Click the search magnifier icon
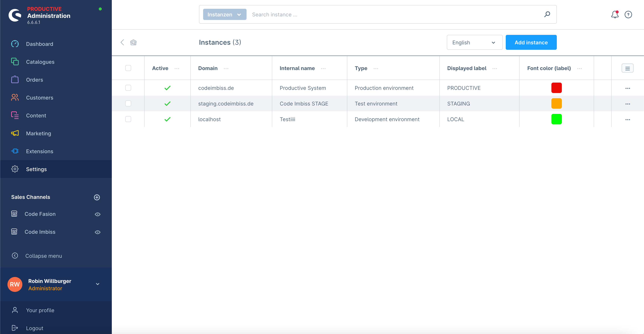 pyautogui.click(x=547, y=14)
